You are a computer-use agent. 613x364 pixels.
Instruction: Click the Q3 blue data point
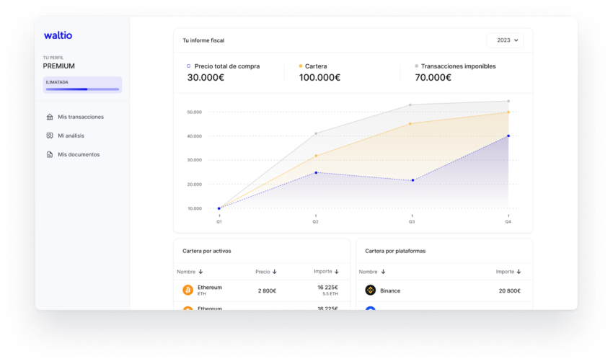click(413, 180)
